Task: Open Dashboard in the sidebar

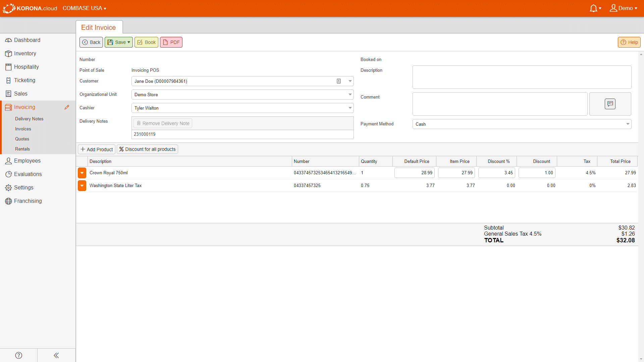Action: [x=38, y=40]
